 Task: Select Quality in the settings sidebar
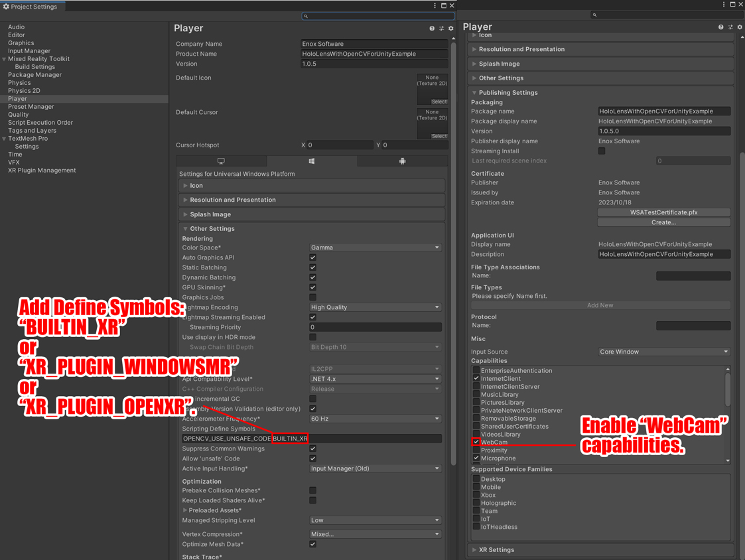point(19,115)
